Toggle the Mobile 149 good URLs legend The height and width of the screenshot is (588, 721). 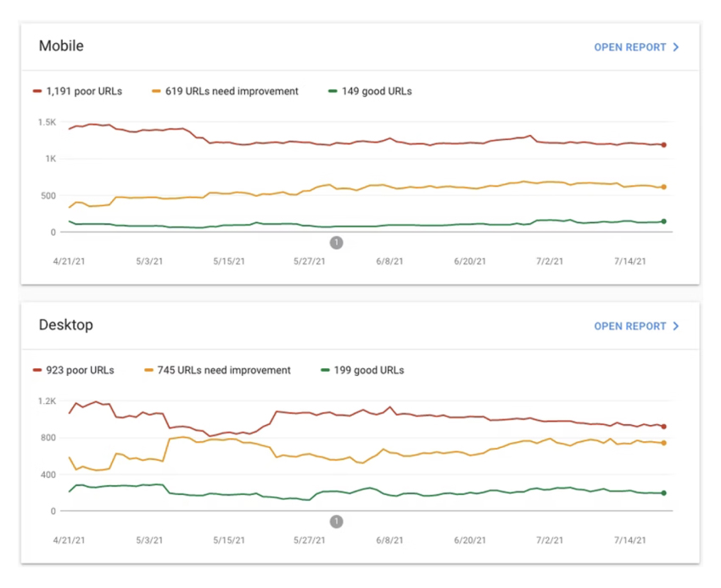tap(370, 91)
